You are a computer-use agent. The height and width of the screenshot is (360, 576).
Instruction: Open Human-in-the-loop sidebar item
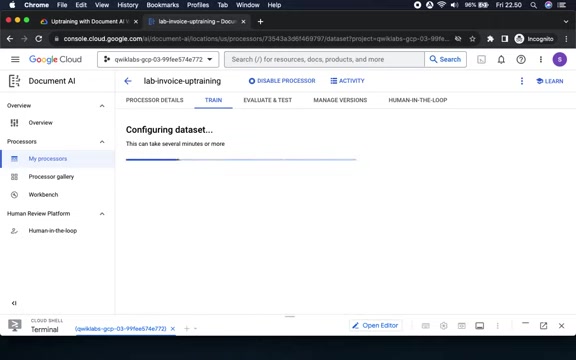[57, 231]
